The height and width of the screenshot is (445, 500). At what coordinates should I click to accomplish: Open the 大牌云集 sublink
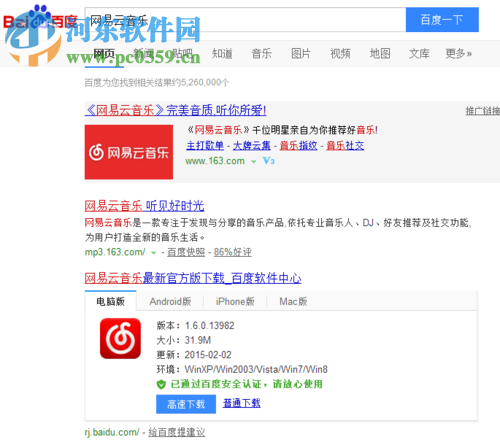[252, 146]
